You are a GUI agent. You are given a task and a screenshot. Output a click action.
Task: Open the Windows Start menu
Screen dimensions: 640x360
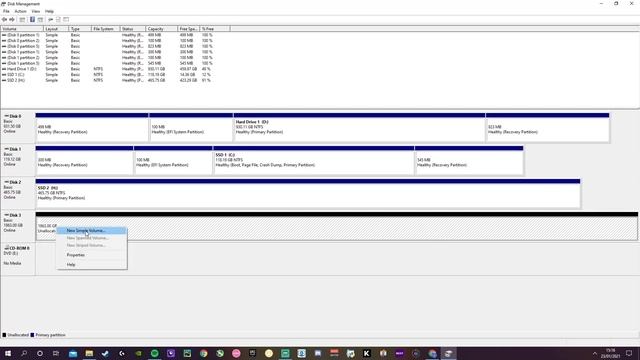pyautogui.click(x=8, y=353)
